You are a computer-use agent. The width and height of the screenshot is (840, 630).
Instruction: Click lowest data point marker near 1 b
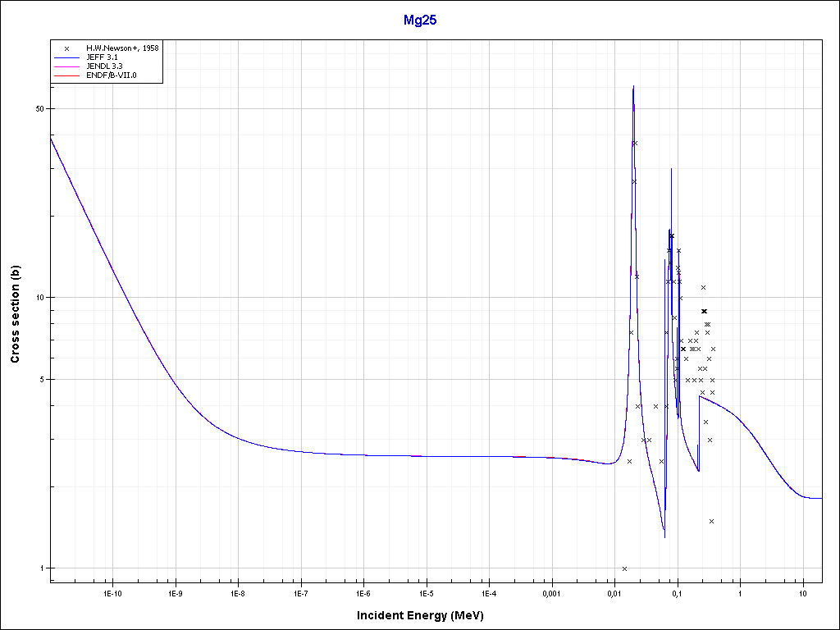point(624,568)
